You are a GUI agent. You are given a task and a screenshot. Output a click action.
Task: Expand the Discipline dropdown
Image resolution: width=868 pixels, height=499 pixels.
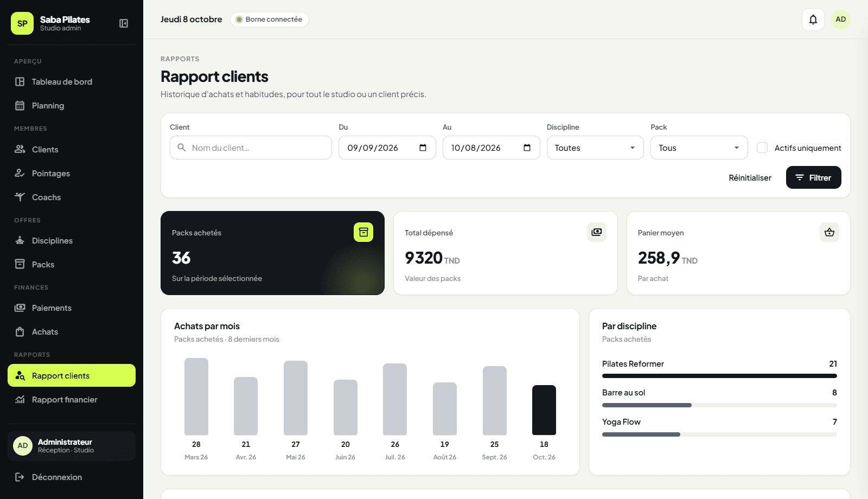595,148
